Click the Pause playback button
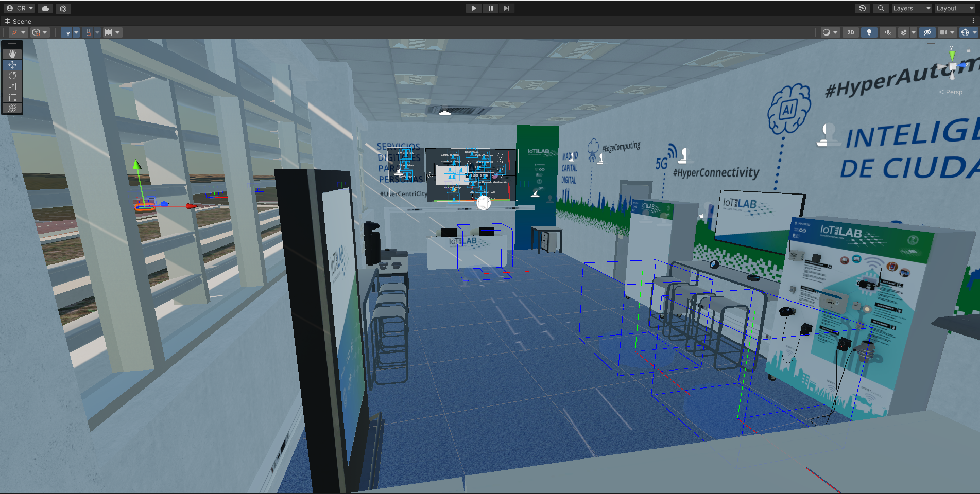 [x=490, y=8]
